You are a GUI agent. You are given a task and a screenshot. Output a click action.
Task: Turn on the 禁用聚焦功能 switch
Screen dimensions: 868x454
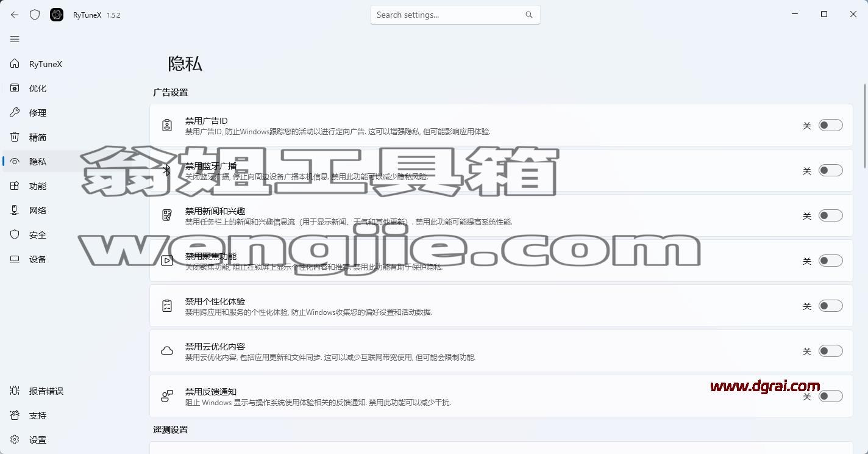coord(830,261)
